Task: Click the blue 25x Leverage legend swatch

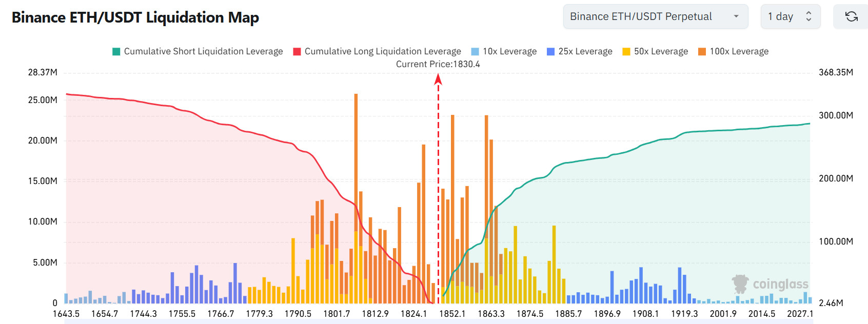Action: click(x=551, y=51)
